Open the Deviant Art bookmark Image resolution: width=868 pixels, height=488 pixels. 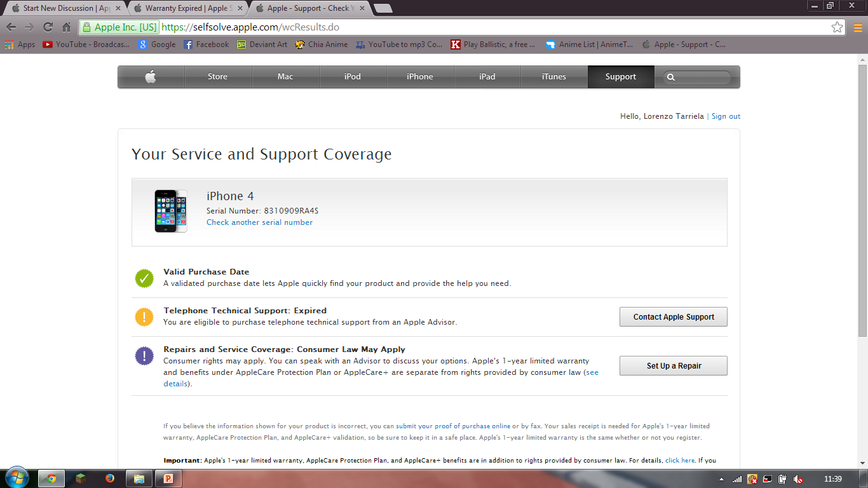click(x=262, y=44)
